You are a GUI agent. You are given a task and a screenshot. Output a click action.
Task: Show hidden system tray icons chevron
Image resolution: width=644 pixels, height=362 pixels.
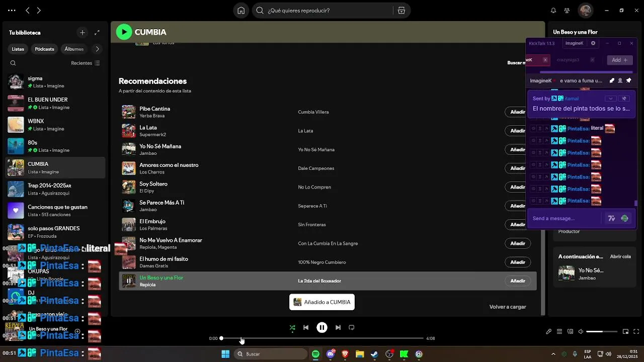point(553,354)
